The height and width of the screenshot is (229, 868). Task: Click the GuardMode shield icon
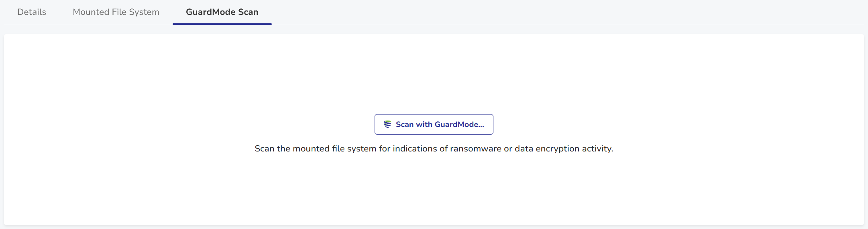tap(387, 125)
